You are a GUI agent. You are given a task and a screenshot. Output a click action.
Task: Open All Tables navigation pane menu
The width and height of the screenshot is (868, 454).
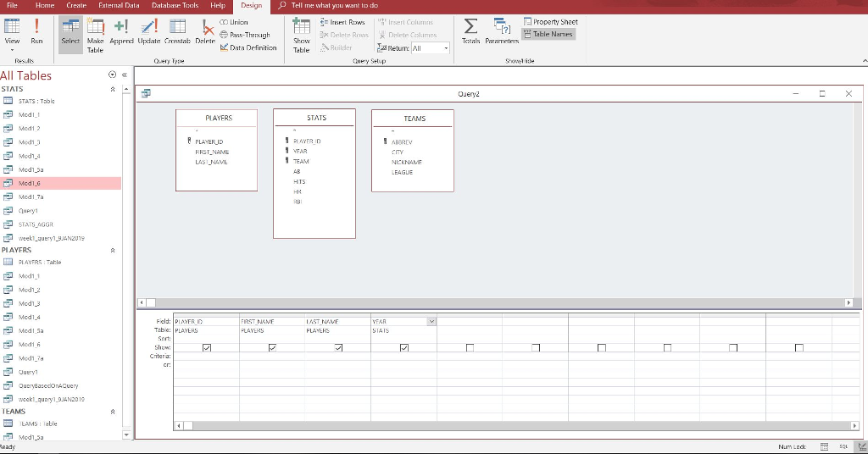coord(113,75)
